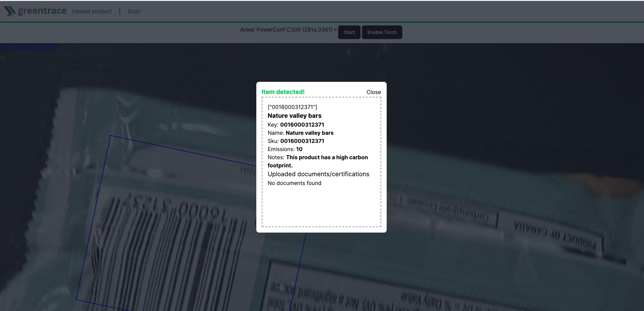
Task: Click the Sku: 0016000312371 line
Action: point(296,141)
